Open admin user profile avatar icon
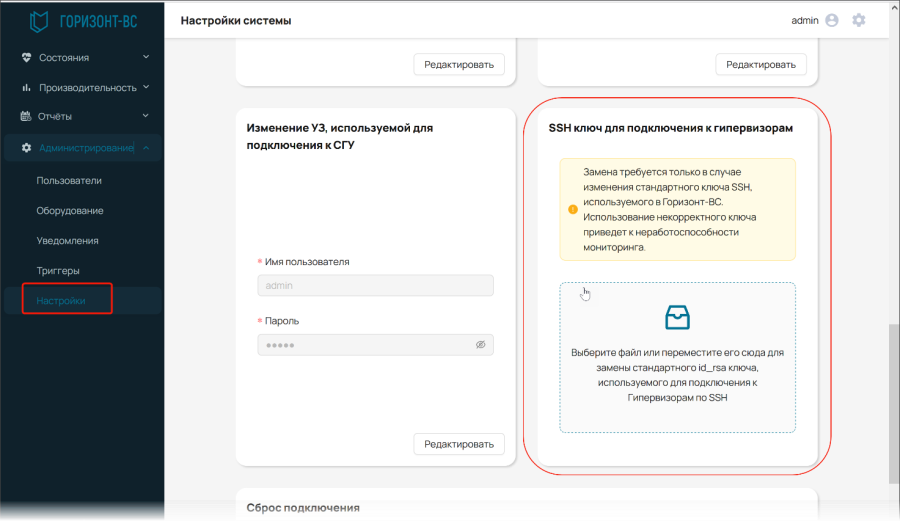The image size is (900, 521). (x=832, y=20)
